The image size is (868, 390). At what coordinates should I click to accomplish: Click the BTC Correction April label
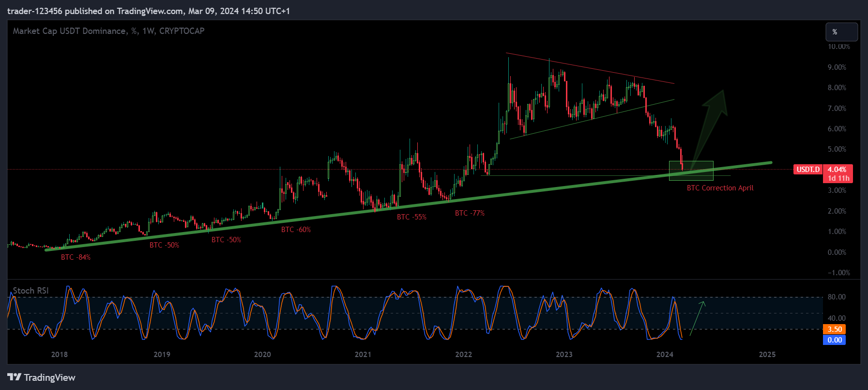click(x=720, y=188)
